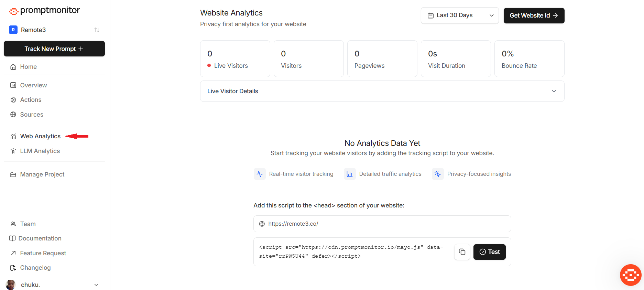Go to the Home page
644x290 pixels.
point(29,67)
